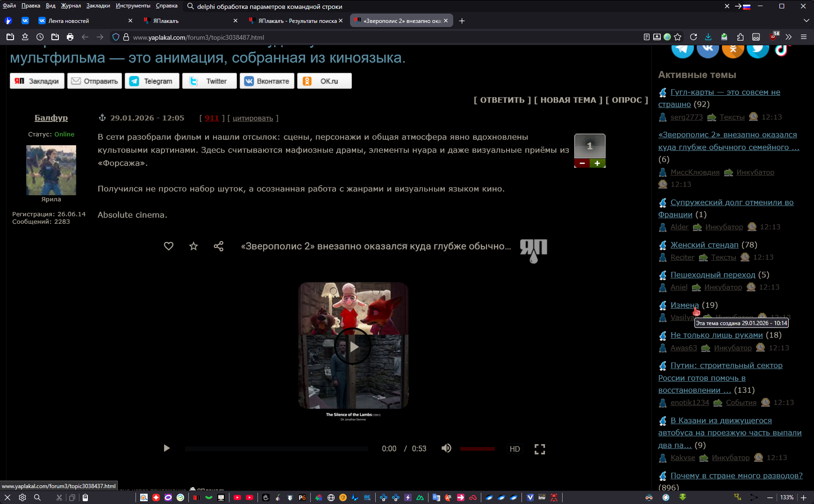Open the Журнал menu
This screenshot has height=504, width=814.
(71, 6)
